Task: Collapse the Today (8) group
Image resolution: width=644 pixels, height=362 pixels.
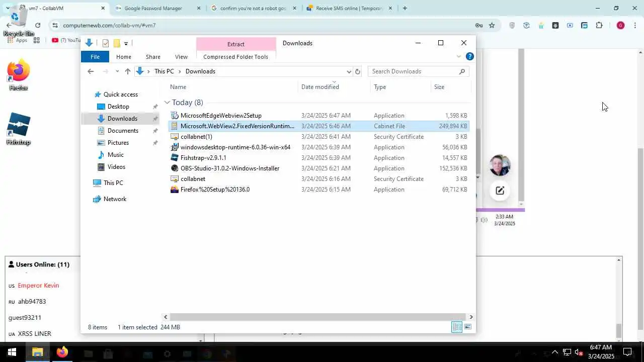Action: [x=167, y=103]
